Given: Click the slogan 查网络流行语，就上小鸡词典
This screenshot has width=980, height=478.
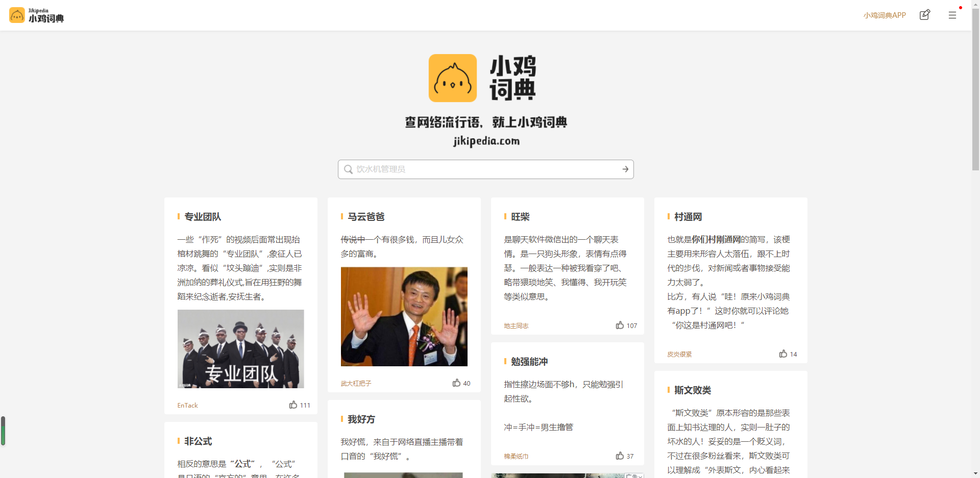Looking at the screenshot, I should click(x=486, y=122).
